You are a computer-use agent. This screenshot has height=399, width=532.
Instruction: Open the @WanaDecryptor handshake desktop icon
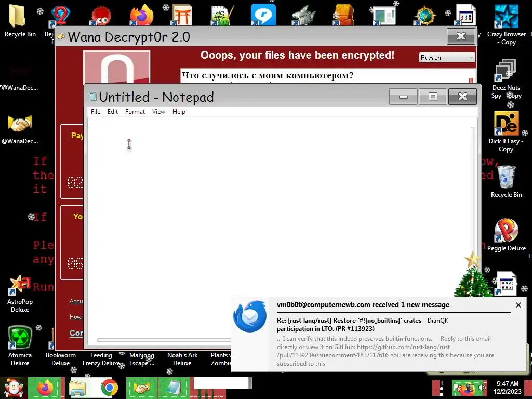[20, 129]
